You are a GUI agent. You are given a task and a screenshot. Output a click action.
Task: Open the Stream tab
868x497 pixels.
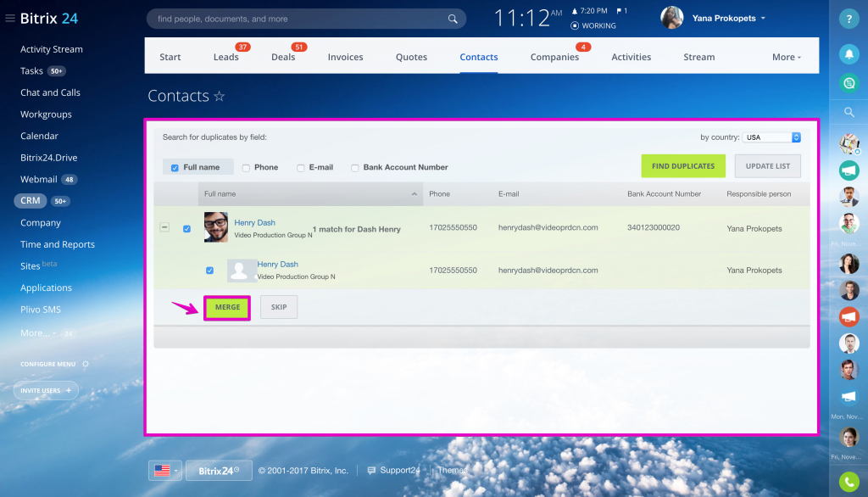coord(699,57)
